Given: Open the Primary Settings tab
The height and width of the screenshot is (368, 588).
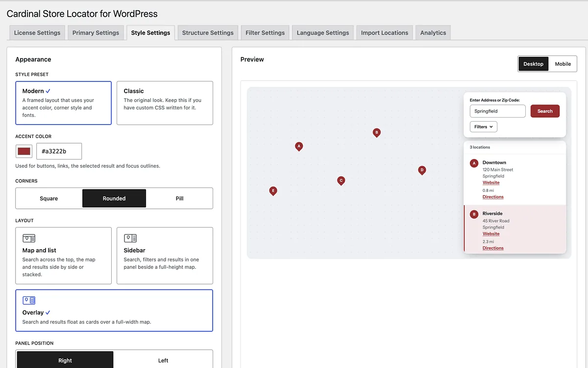Looking at the screenshot, I should [x=96, y=33].
